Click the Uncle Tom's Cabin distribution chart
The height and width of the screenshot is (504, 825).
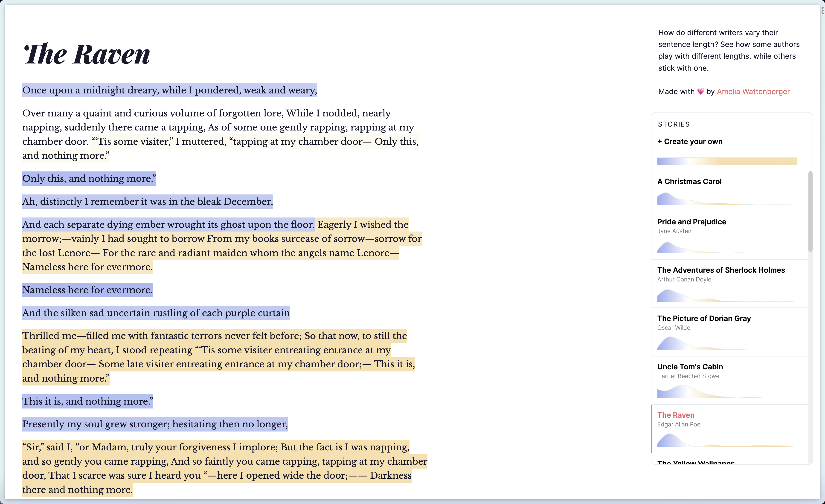pyautogui.click(x=725, y=392)
